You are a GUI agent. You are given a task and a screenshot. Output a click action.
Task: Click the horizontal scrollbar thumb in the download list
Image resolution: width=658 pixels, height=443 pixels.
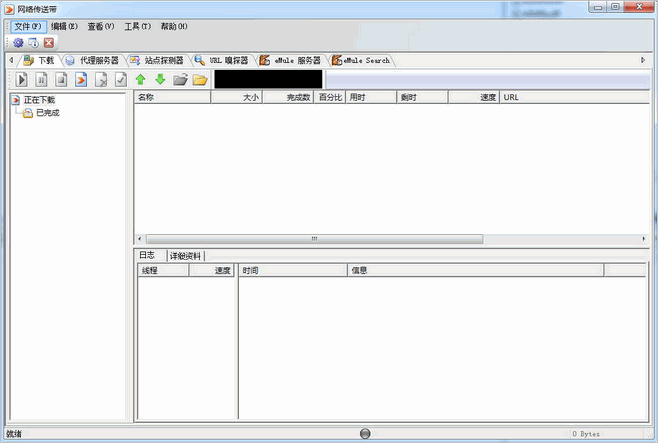314,239
